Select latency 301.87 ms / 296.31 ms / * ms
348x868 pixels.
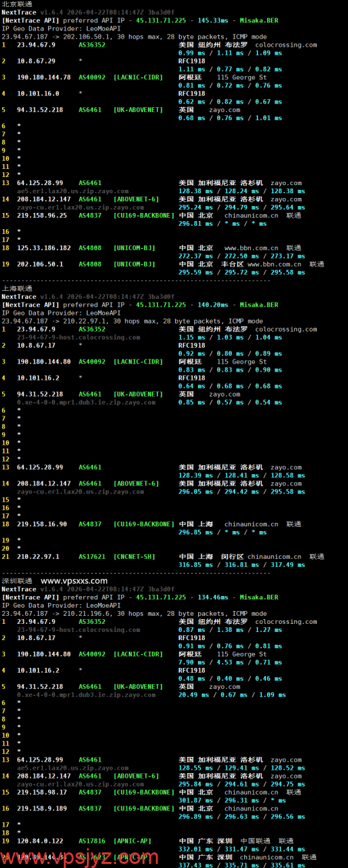click(x=233, y=800)
